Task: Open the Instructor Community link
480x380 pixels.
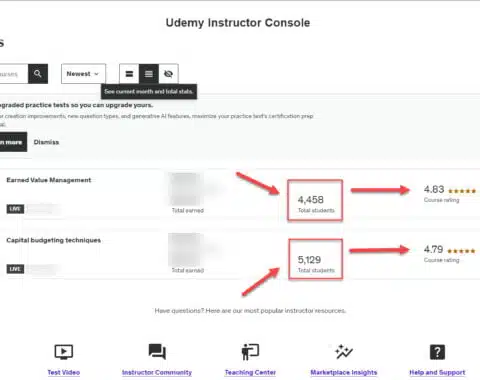Action: 157,372
